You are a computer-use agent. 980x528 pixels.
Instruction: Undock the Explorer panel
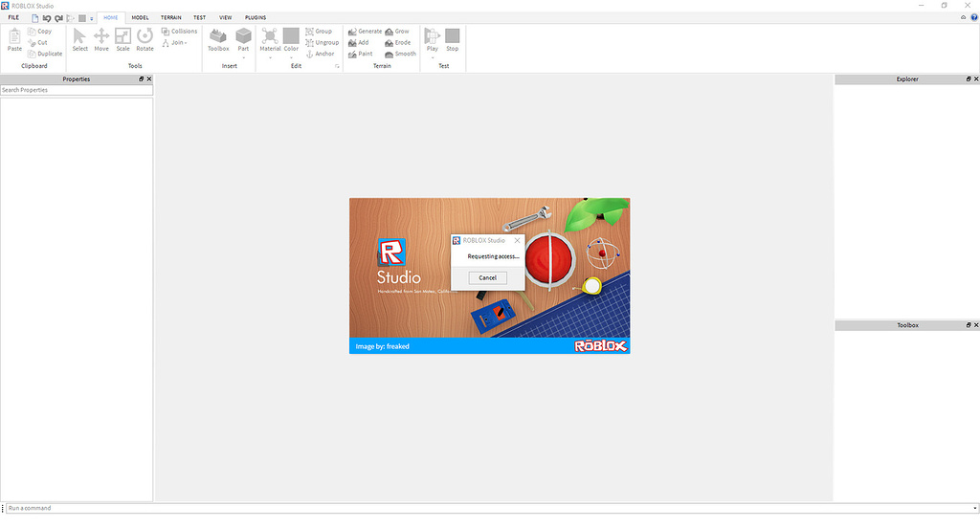969,79
